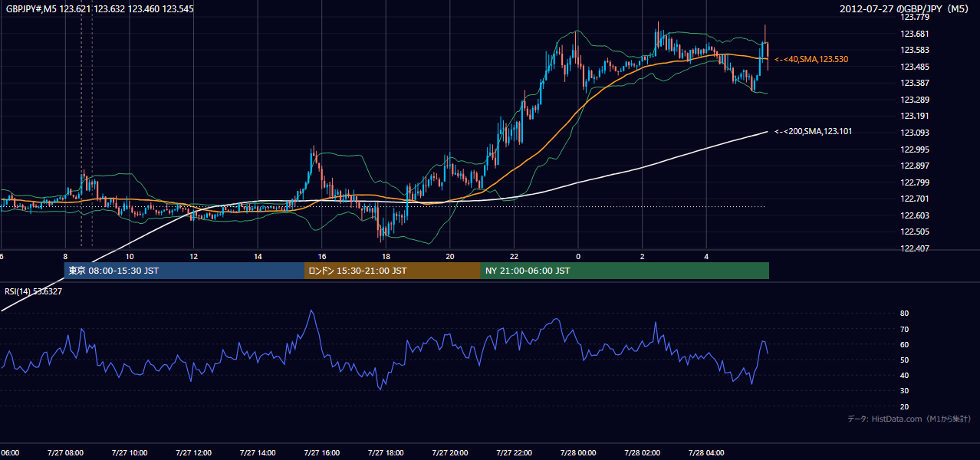Screen dimensions: 980x460
Task: Click the 123.093 price axis label
Action: (x=914, y=133)
